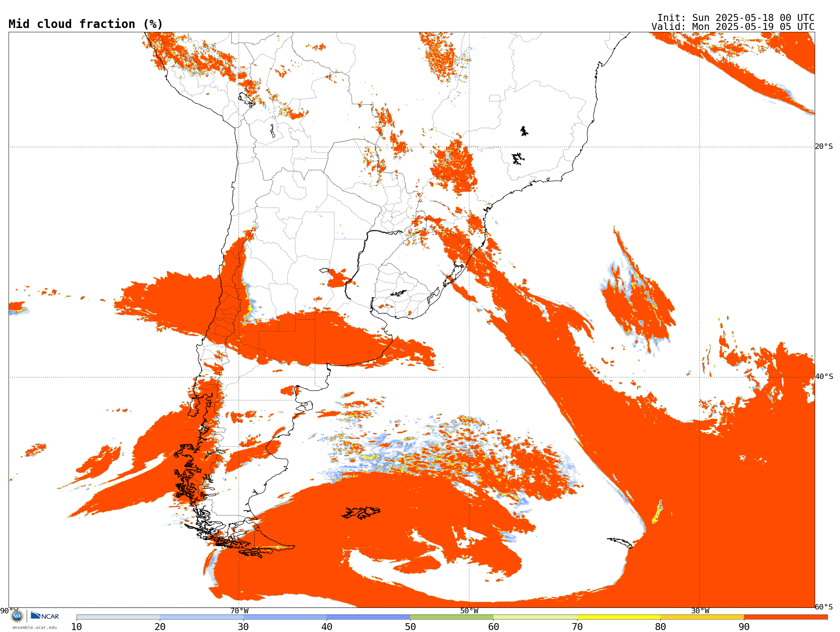Click the 70°W longitude label

point(239,611)
